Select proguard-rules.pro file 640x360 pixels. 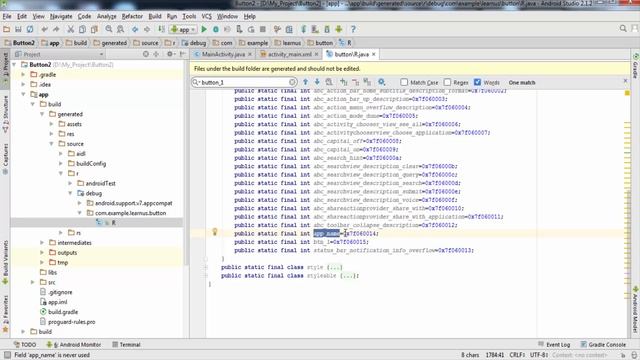(71, 322)
